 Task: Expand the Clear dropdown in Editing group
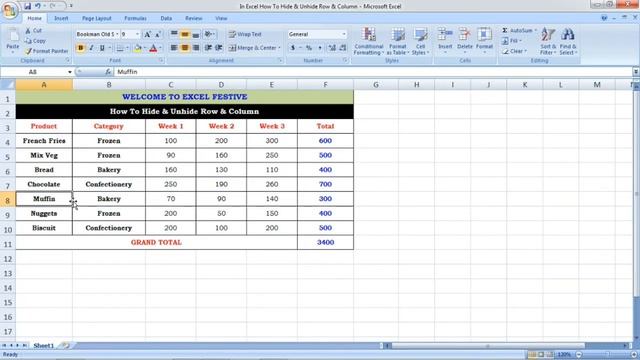(526, 51)
